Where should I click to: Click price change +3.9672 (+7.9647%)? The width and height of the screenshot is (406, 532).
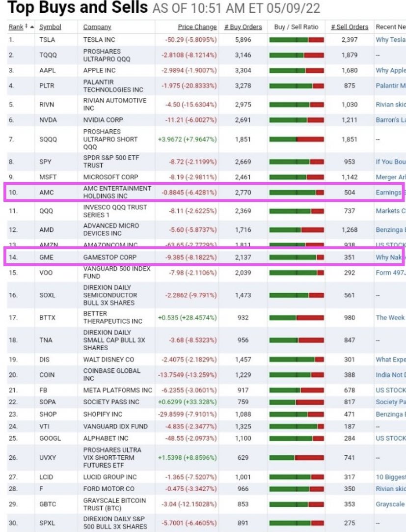(x=187, y=139)
